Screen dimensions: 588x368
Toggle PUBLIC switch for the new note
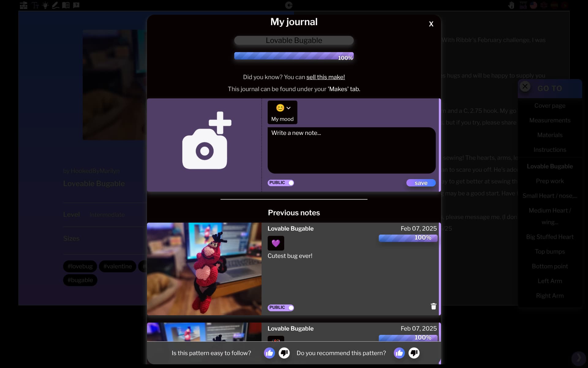tap(281, 183)
